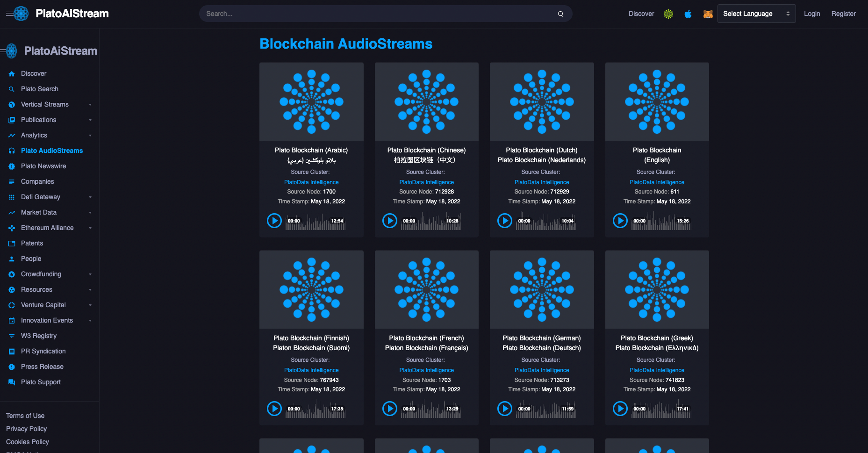
Task: Expand the Venture Capital submenu arrow
Action: point(90,305)
